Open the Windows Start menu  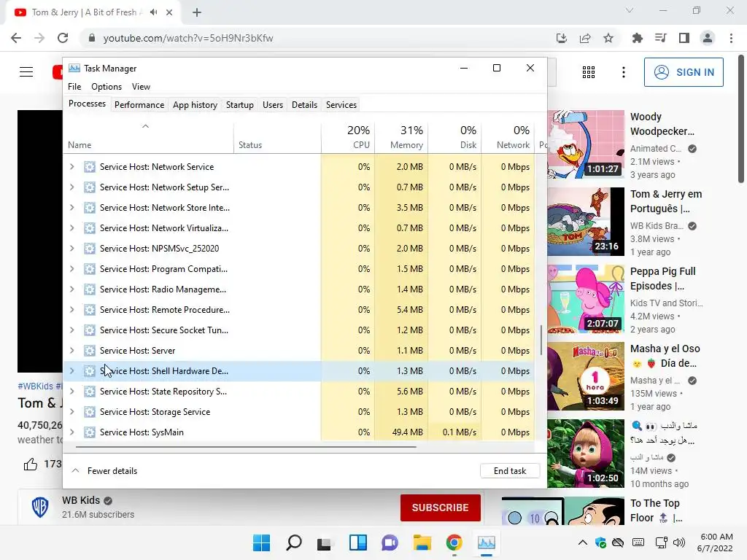pos(262,542)
